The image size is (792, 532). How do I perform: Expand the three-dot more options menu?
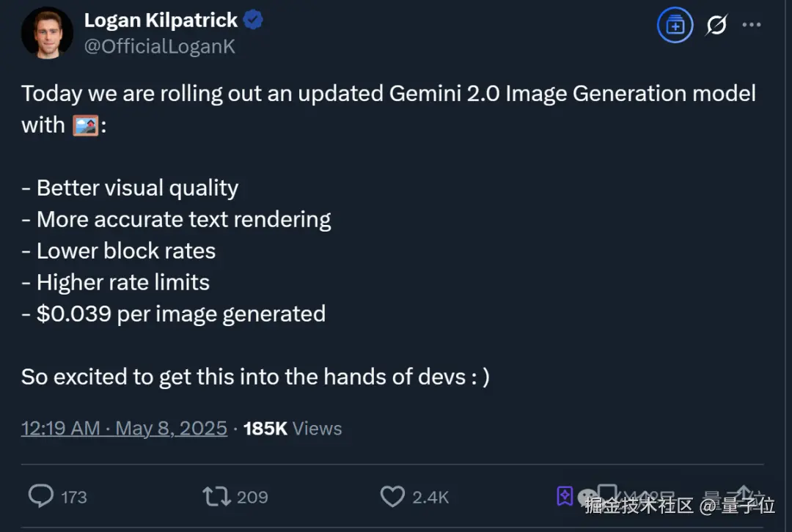[x=752, y=25]
